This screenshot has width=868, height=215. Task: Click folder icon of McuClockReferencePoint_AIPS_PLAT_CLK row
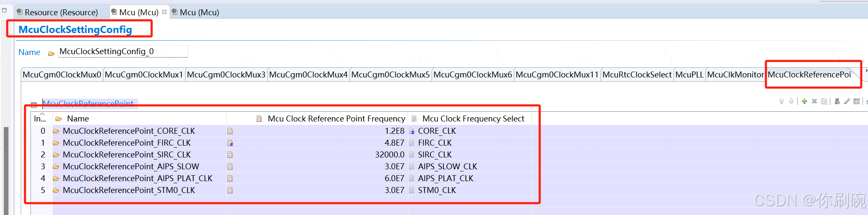[56, 179]
